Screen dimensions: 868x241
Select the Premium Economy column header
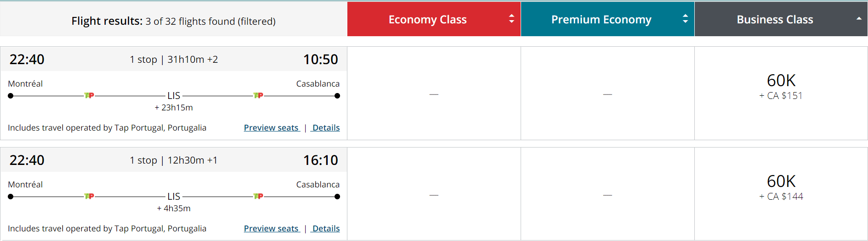[x=601, y=19]
